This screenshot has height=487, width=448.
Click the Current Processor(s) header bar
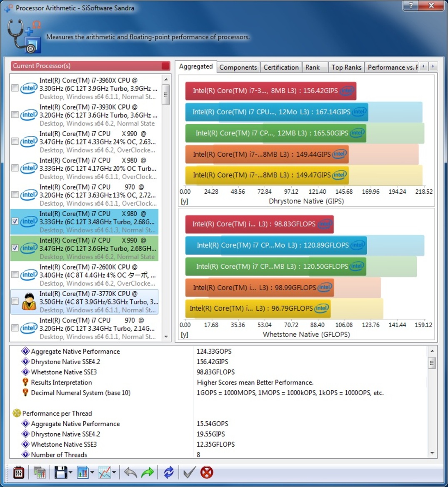tap(90, 66)
